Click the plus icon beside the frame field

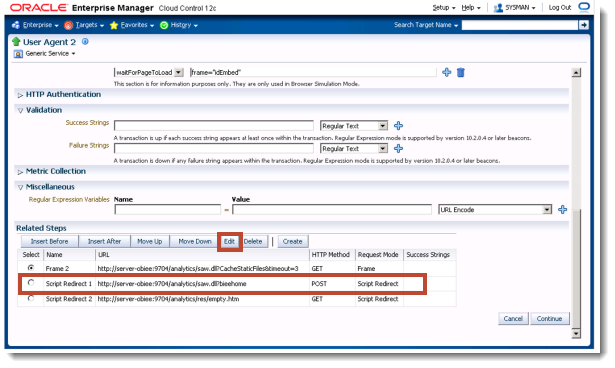446,72
